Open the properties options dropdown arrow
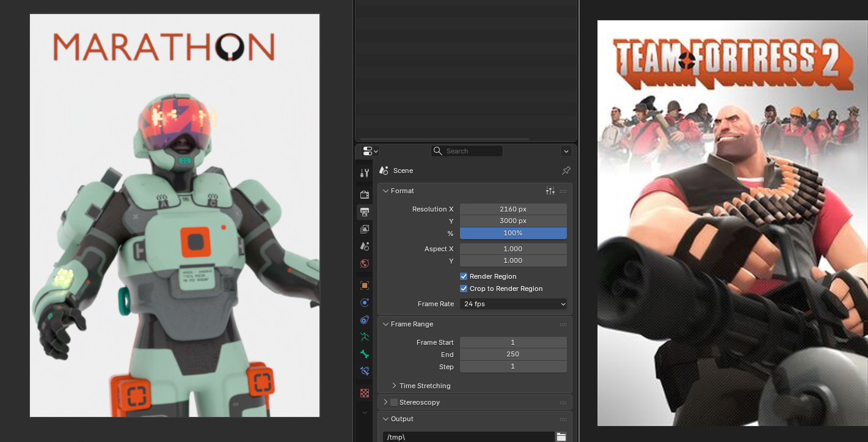Image resolution: width=868 pixels, height=442 pixels. [x=566, y=151]
